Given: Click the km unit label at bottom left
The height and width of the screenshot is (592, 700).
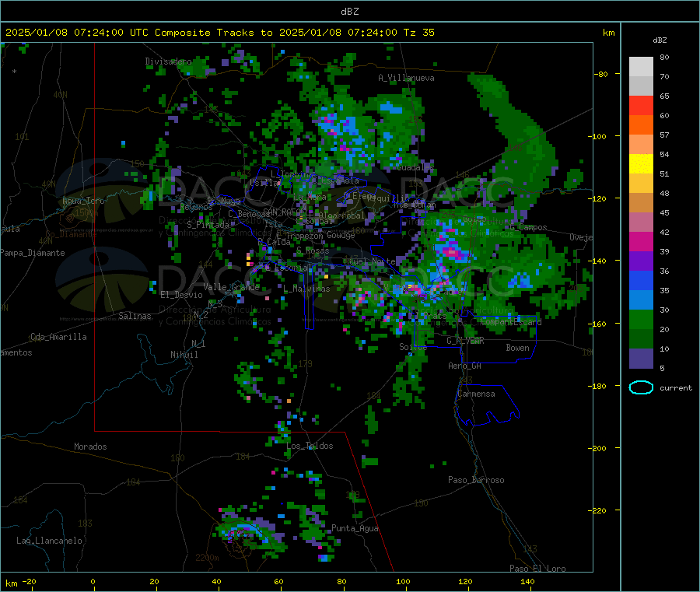Looking at the screenshot, I should pos(11,583).
